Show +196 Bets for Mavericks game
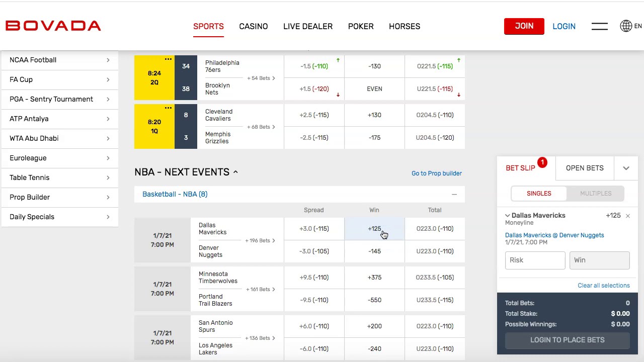This screenshot has width=644, height=362. pyautogui.click(x=260, y=241)
